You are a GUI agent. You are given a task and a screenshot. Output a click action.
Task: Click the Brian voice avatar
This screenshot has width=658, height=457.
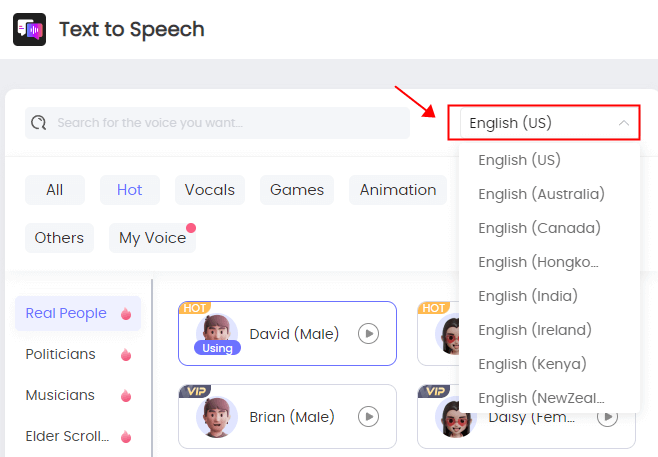click(x=217, y=417)
